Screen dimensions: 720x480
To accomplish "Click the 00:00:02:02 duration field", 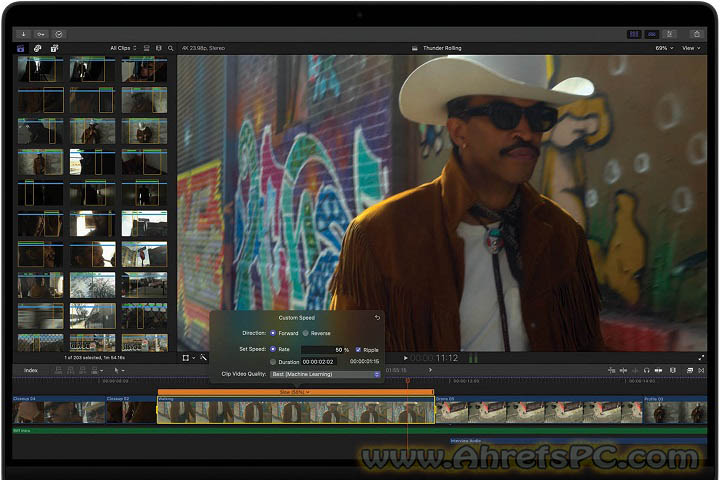I will (318, 362).
